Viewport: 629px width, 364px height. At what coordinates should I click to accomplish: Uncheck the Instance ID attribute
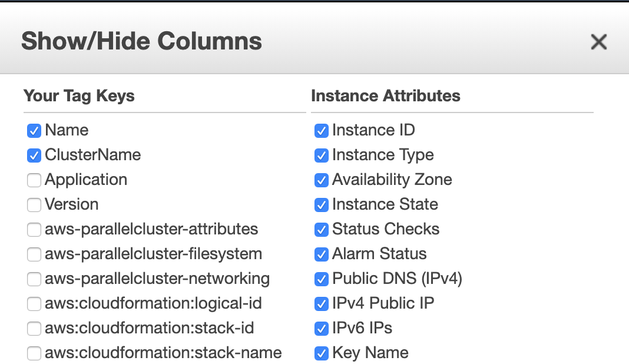coord(321,131)
